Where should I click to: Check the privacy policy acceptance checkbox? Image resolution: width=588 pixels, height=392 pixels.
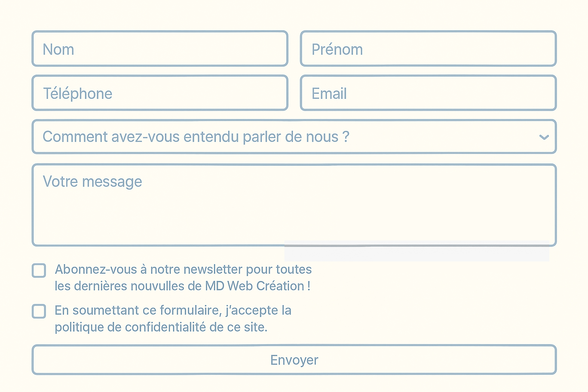pos(39,311)
